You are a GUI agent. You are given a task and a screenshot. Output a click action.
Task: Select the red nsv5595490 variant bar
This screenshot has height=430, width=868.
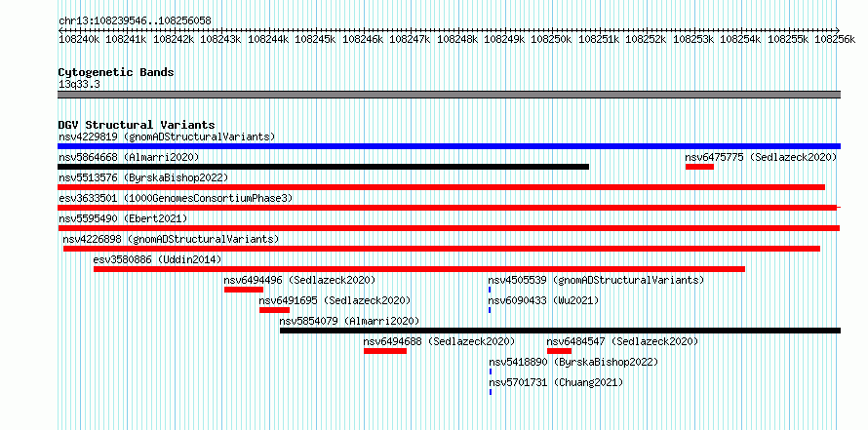click(x=449, y=228)
